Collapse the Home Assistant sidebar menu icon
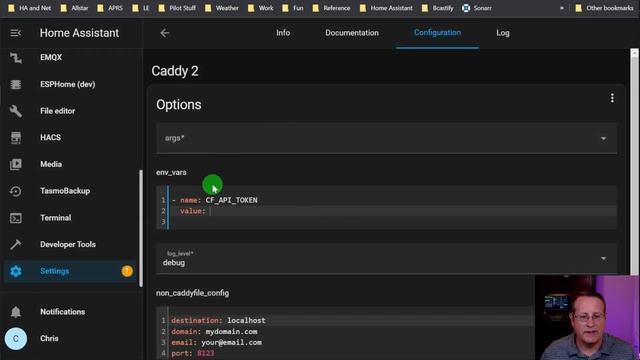Viewport: 640px width, 360px height. coord(16,33)
